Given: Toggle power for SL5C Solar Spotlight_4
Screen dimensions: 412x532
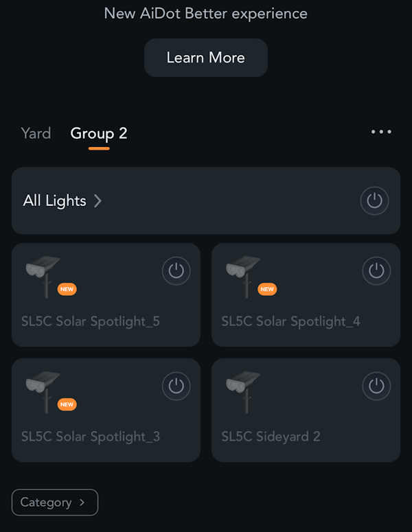Looking at the screenshot, I should (376, 270).
